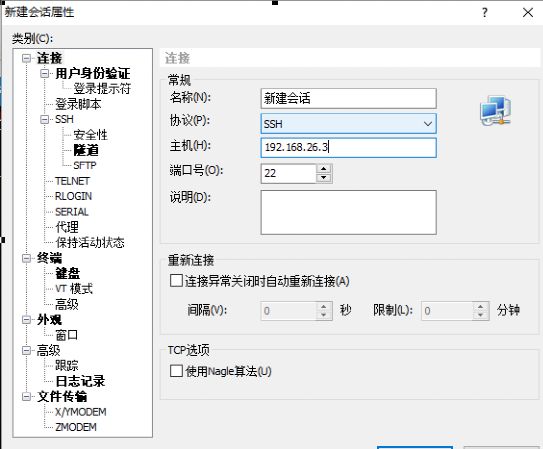Open 键盘 settings under 终端
The height and width of the screenshot is (449, 543).
[x=68, y=273]
